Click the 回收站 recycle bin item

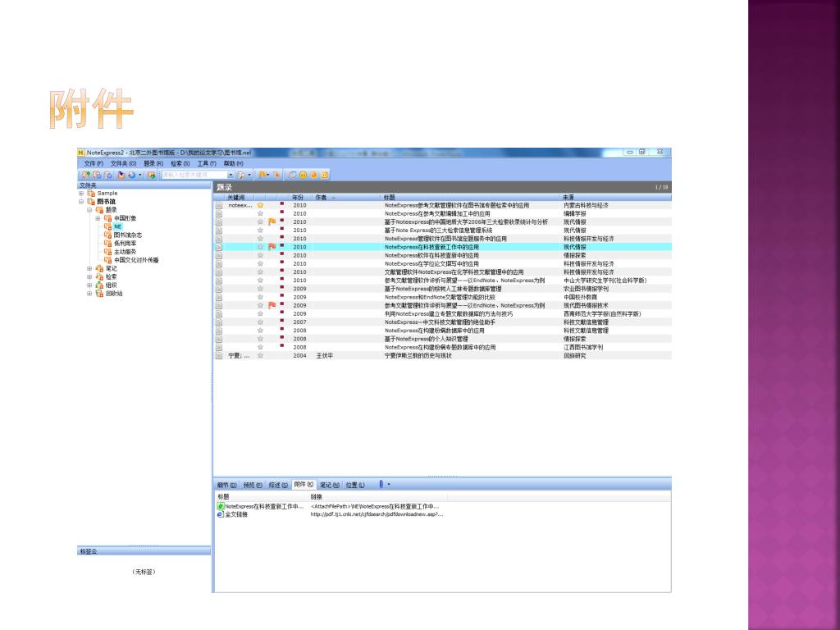click(x=113, y=294)
